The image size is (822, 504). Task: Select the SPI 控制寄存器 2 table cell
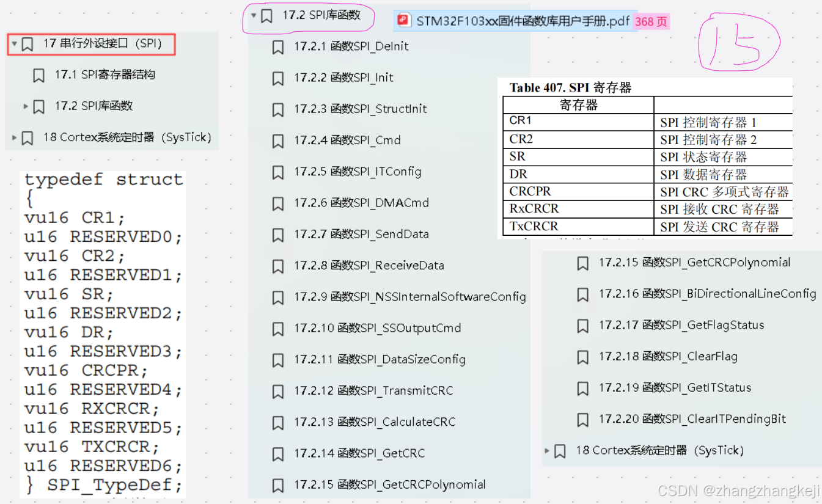pyautogui.click(x=724, y=139)
